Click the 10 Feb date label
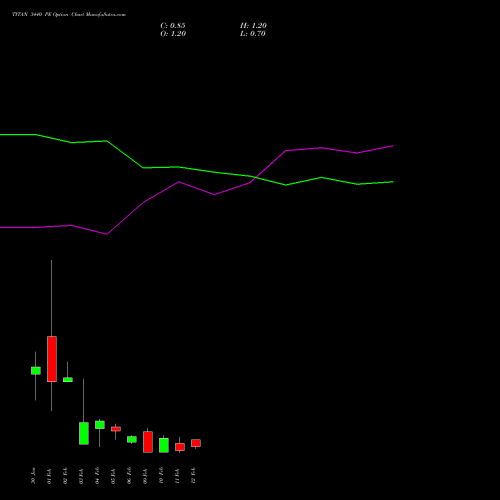 161,476
